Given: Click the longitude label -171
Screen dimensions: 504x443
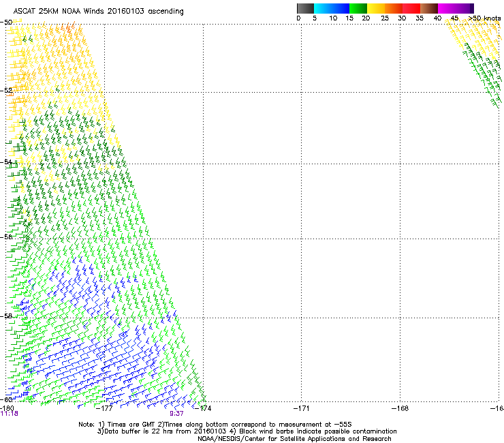Looking at the screenshot, I should 302,408.
